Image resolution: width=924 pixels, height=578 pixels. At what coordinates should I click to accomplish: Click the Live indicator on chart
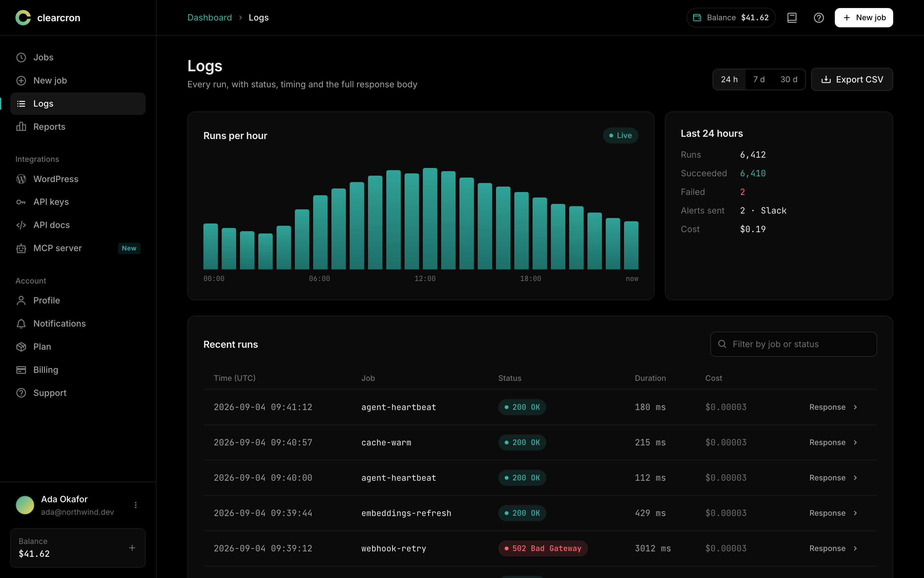(620, 135)
